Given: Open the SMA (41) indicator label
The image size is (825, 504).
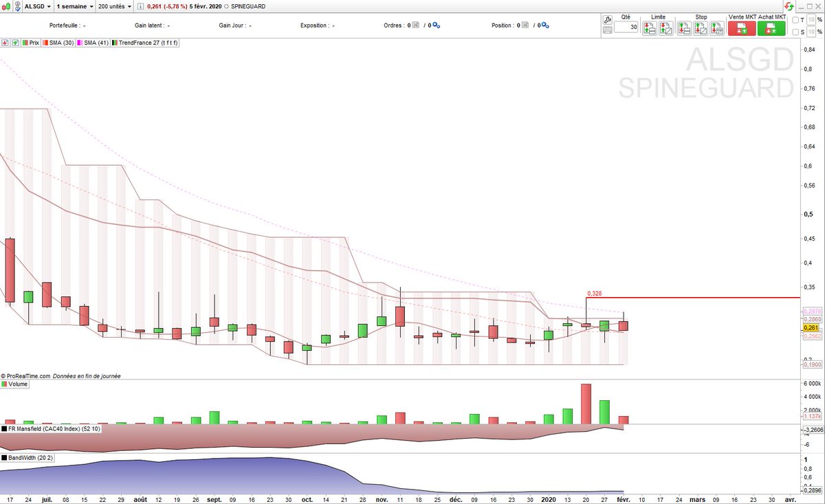Looking at the screenshot, I should pos(93,43).
